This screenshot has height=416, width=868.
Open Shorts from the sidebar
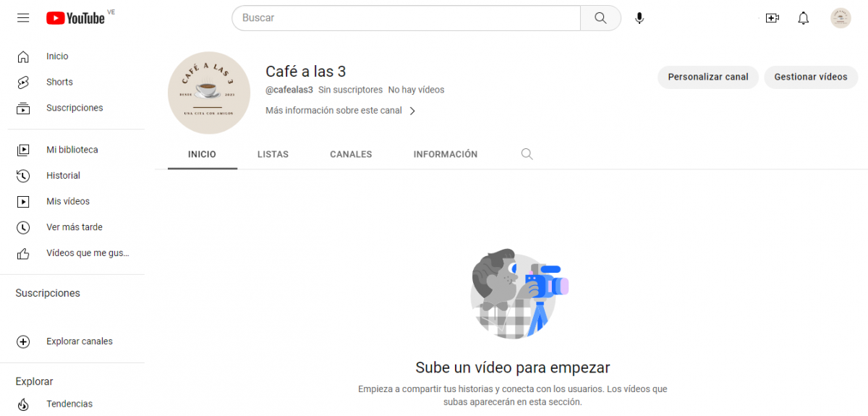[x=59, y=82]
